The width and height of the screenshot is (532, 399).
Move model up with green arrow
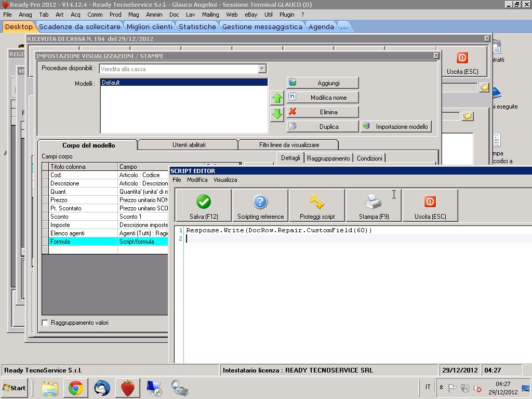[277, 98]
